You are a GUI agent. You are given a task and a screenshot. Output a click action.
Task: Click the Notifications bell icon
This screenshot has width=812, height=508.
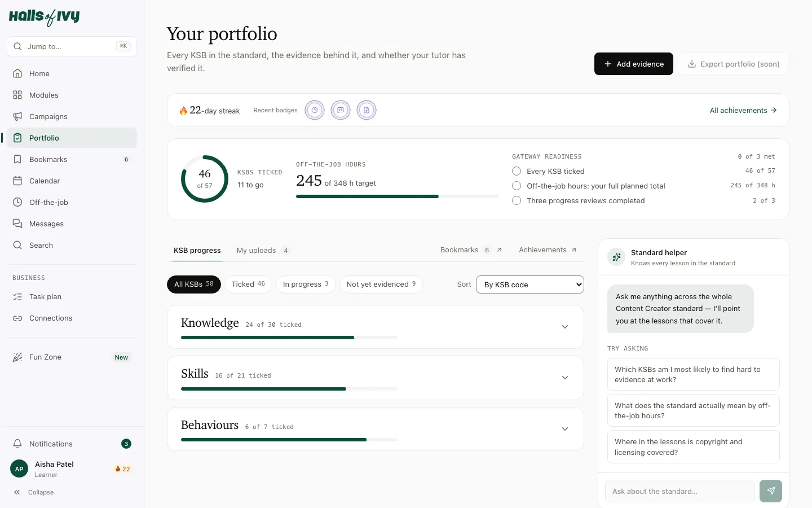coord(17,444)
